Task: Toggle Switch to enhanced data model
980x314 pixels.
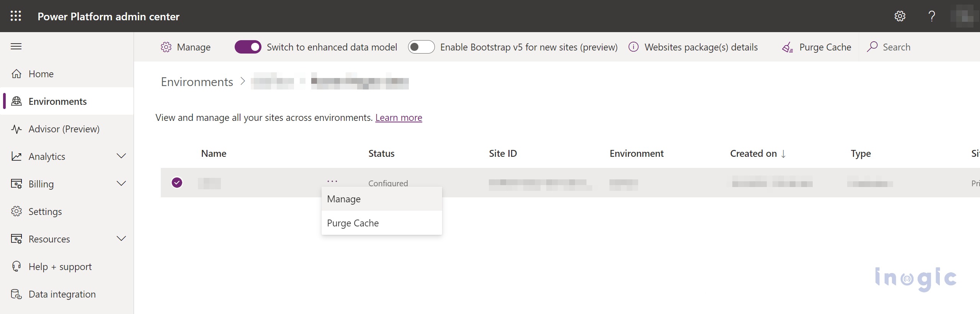Action: point(248,47)
